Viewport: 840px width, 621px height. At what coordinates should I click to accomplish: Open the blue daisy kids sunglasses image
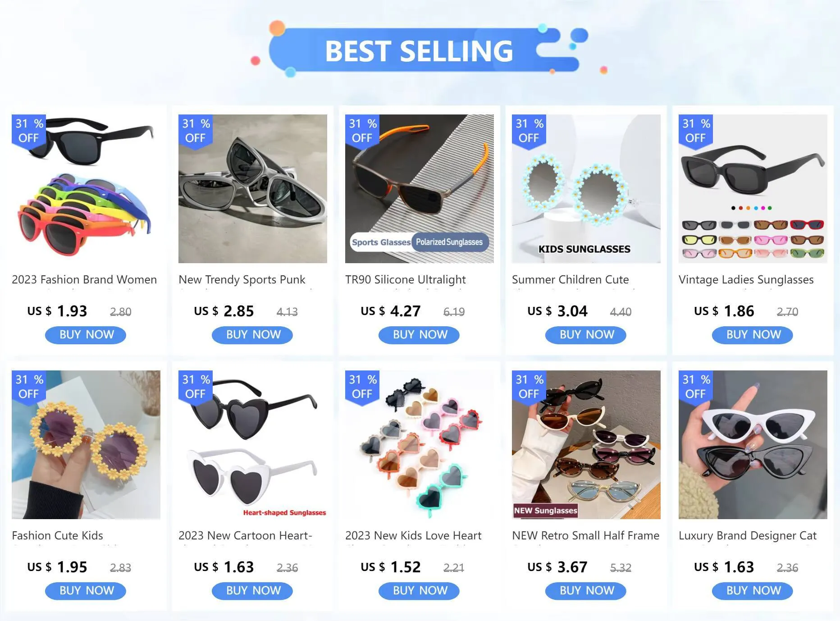tap(586, 189)
